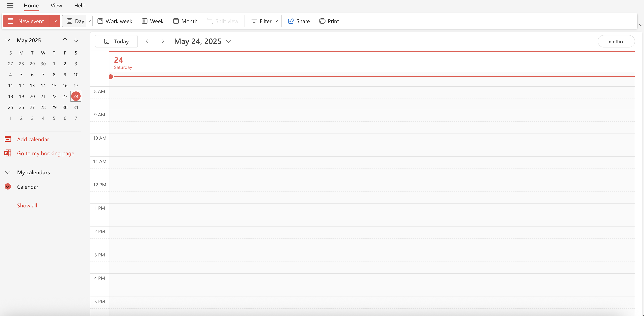This screenshot has width=644, height=316.
Task: Collapse the My calendars section
Action: tap(8, 172)
